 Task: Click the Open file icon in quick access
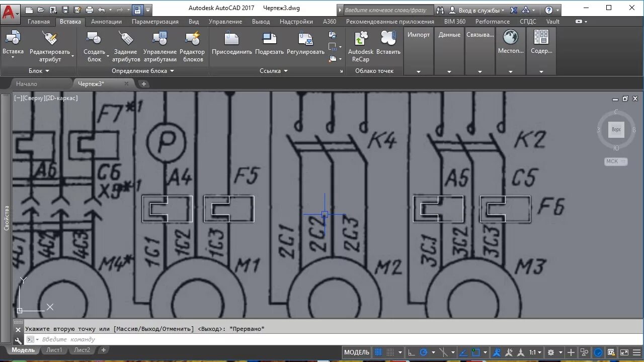[x=41, y=10]
